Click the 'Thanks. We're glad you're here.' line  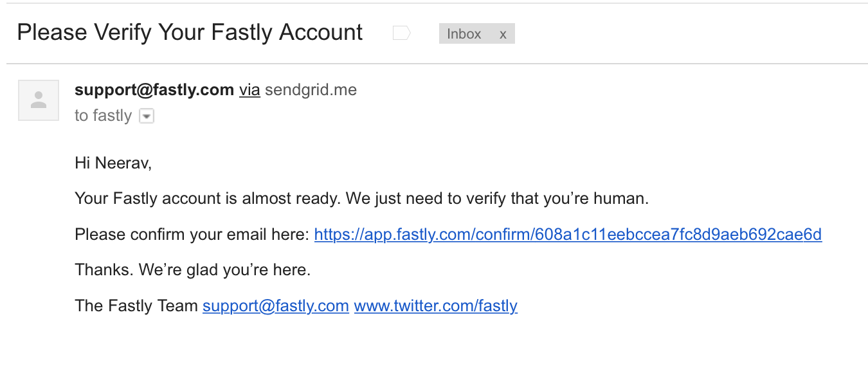point(193,270)
